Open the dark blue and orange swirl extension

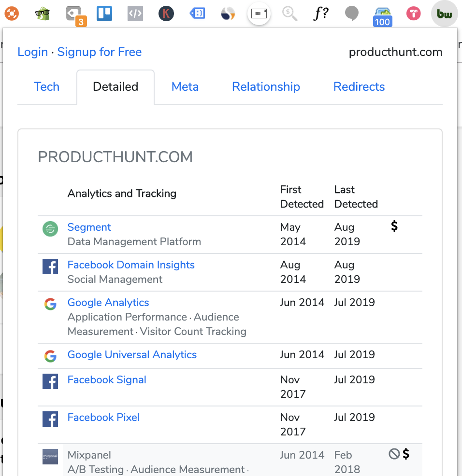[x=228, y=14]
